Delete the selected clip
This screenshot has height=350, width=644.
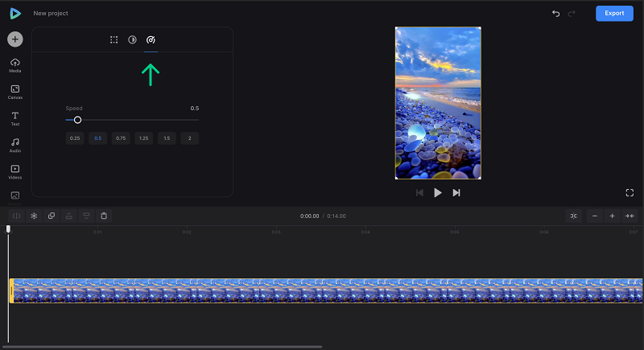point(104,216)
